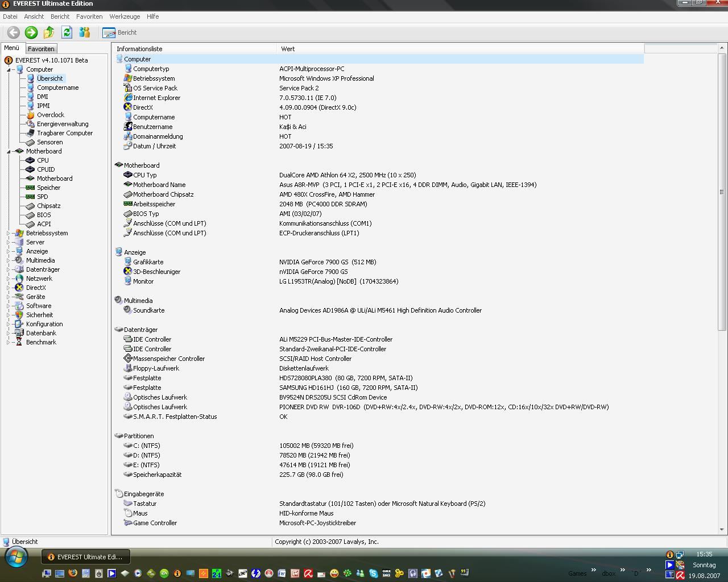Screen dimensions: 728x582
Task: Expand the Datenträger tree node
Action: pos(9,269)
